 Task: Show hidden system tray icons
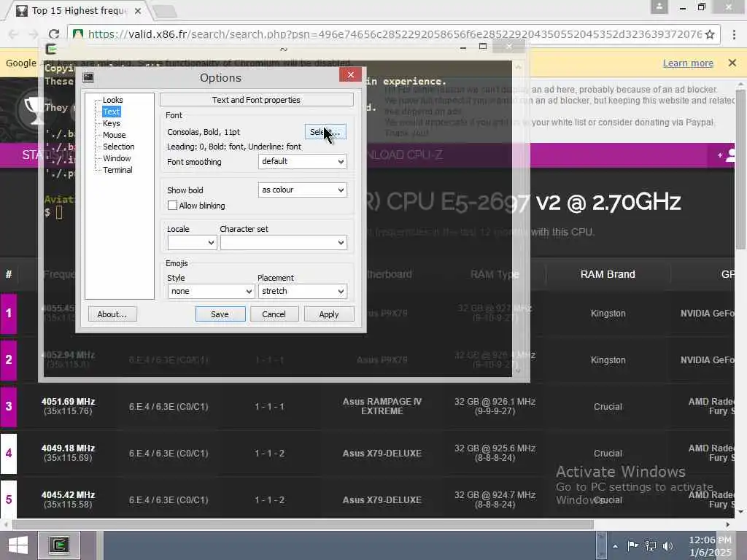pyautogui.click(x=615, y=546)
